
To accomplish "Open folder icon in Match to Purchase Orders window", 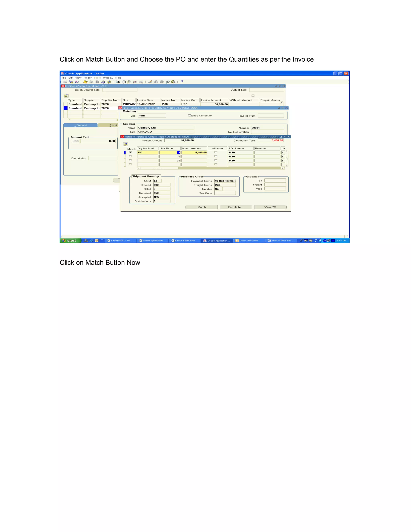I will click(125, 144).
